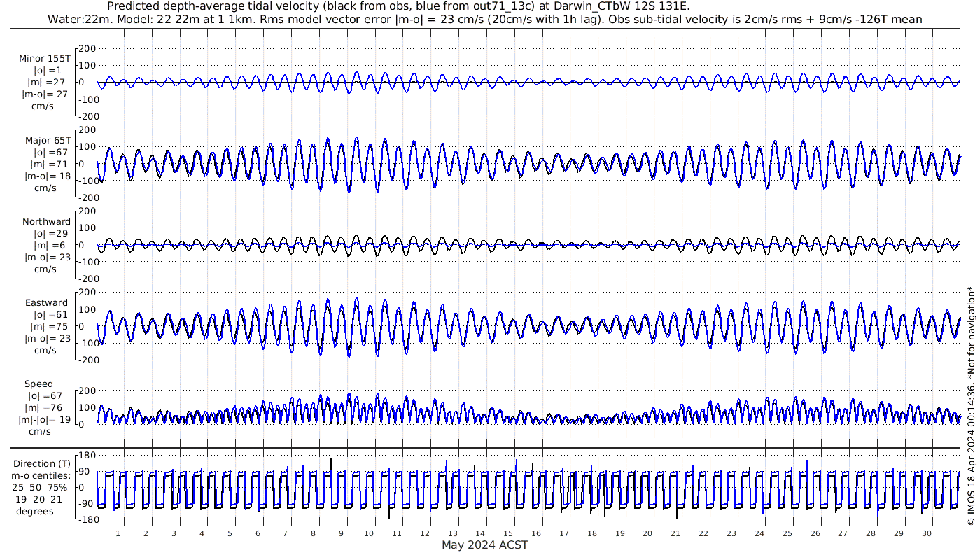Click the "180" tick on Direction y-axis
Viewport: 980px width, 560px height.
coord(86,455)
